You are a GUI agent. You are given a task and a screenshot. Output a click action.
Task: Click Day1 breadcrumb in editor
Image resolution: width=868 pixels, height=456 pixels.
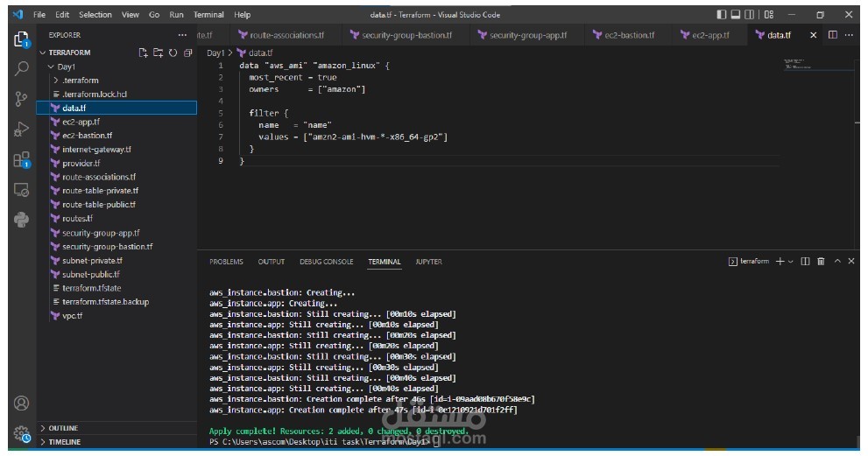click(215, 53)
